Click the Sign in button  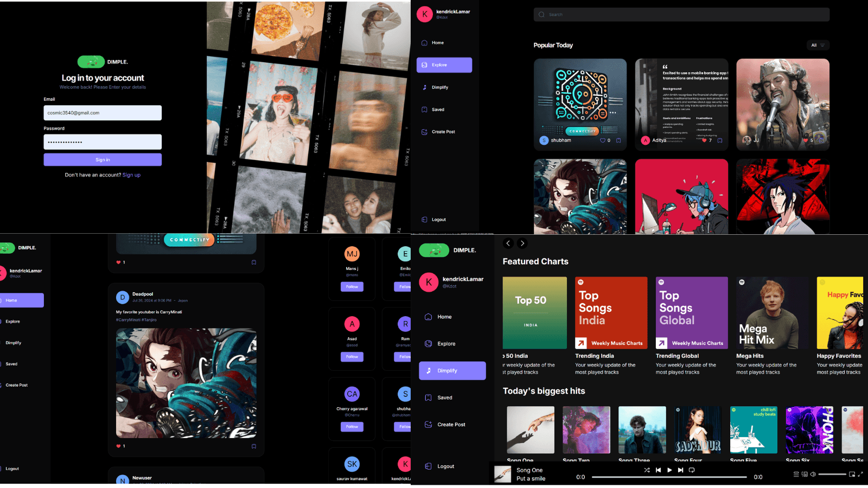pyautogui.click(x=103, y=160)
